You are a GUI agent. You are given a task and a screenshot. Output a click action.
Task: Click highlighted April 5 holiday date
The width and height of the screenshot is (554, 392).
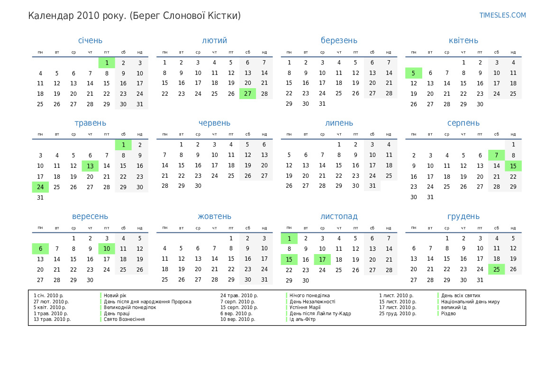click(x=413, y=73)
